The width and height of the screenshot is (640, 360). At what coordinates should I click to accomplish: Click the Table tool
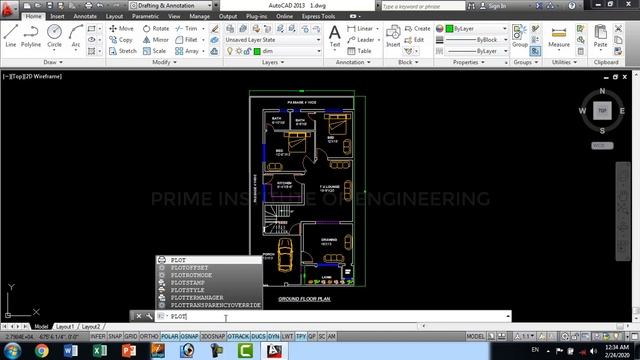click(359, 51)
